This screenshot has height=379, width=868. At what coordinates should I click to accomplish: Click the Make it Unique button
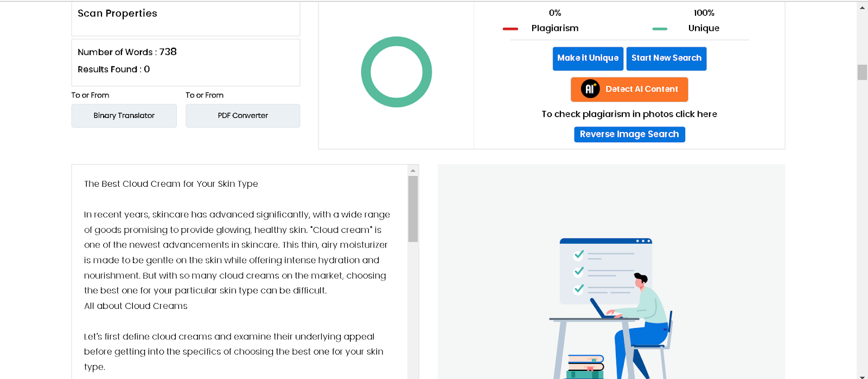588,58
